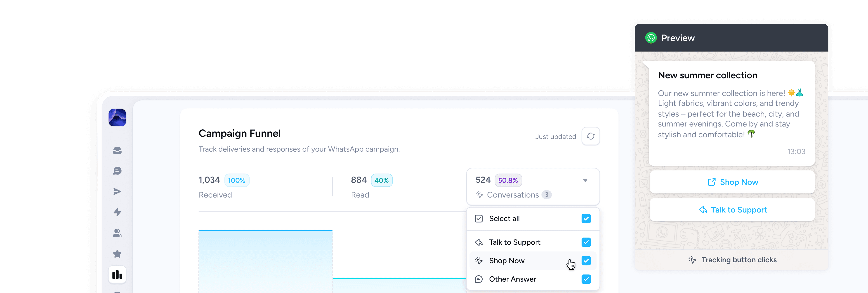
Task: Open the chat bubble icon in the sidebar
Action: point(117,171)
